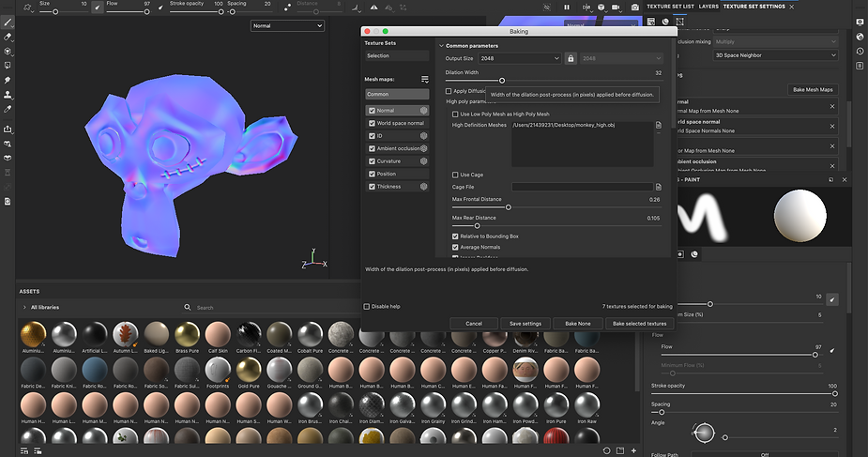
Task: Open History panel clock icon
Action: [860, 51]
